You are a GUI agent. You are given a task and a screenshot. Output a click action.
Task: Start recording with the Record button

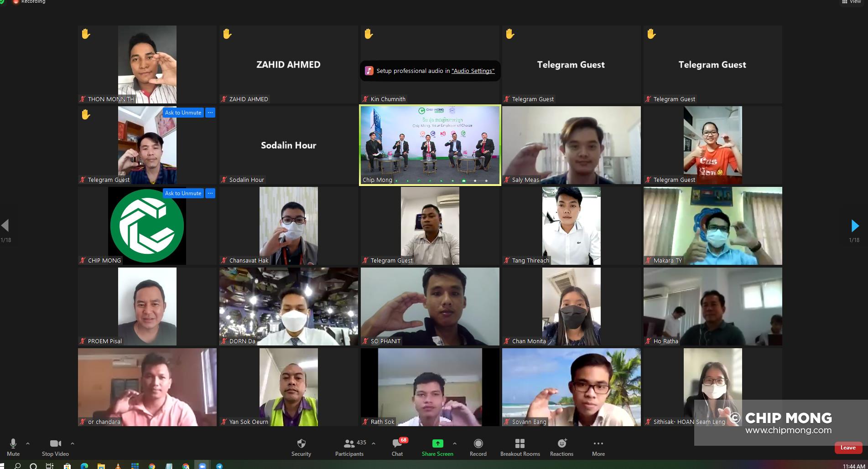pos(478,447)
